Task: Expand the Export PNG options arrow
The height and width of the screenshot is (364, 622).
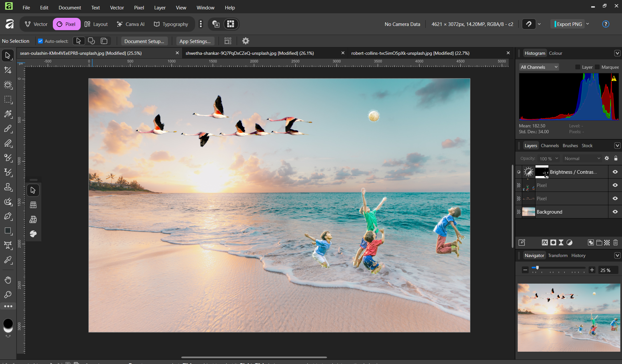Action: 588,24
